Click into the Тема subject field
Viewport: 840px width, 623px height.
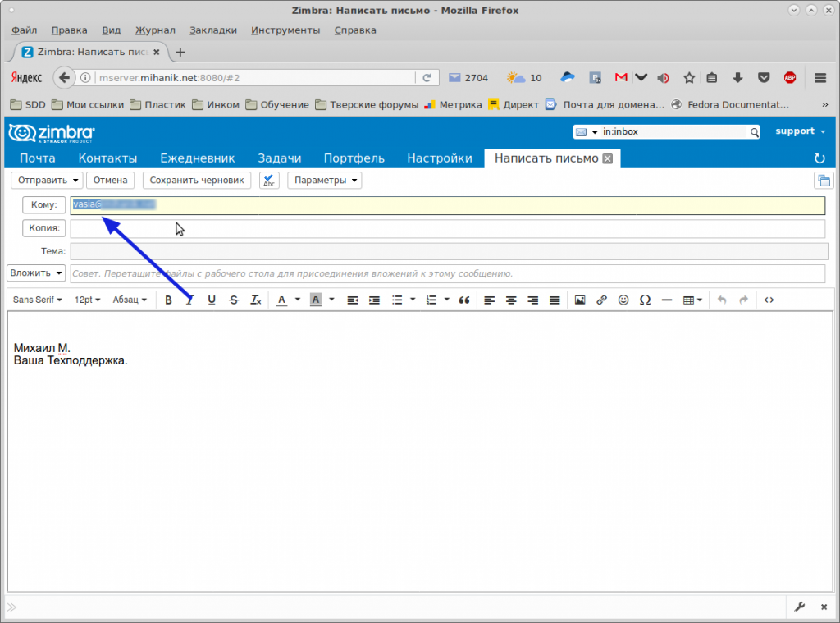coord(449,251)
